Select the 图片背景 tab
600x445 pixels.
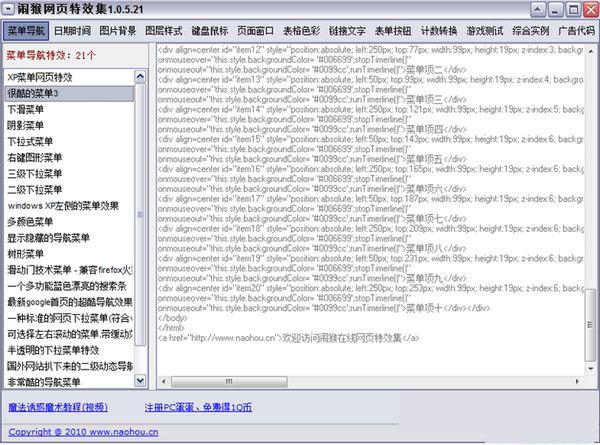(x=118, y=31)
